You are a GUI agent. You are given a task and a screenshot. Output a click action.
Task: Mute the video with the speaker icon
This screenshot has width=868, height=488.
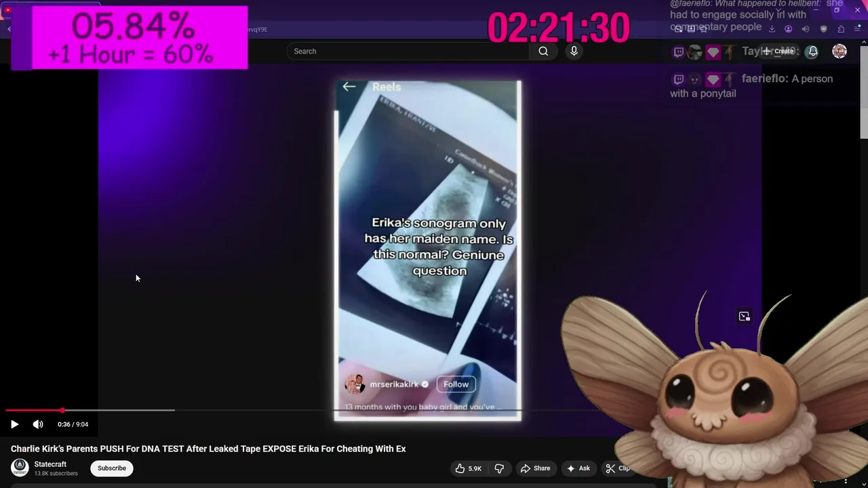[38, 424]
